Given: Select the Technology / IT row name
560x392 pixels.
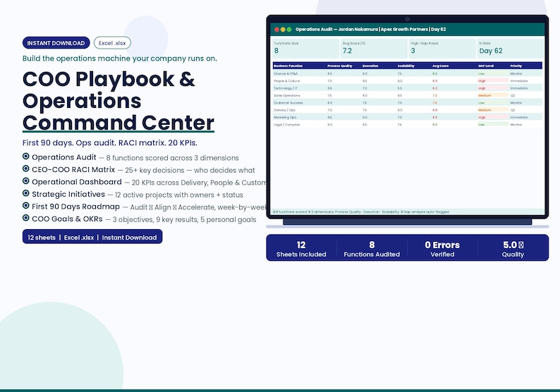Looking at the screenshot, I should [x=286, y=88].
